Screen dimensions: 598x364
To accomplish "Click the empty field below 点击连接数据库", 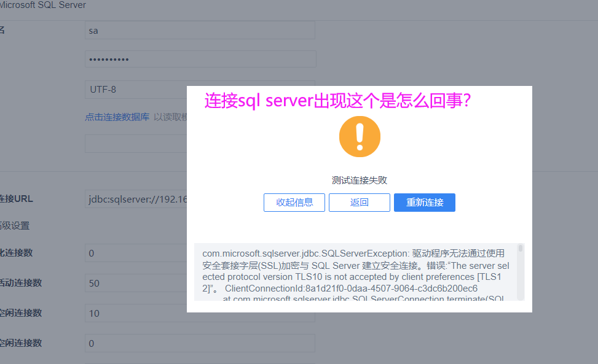I will [136, 144].
